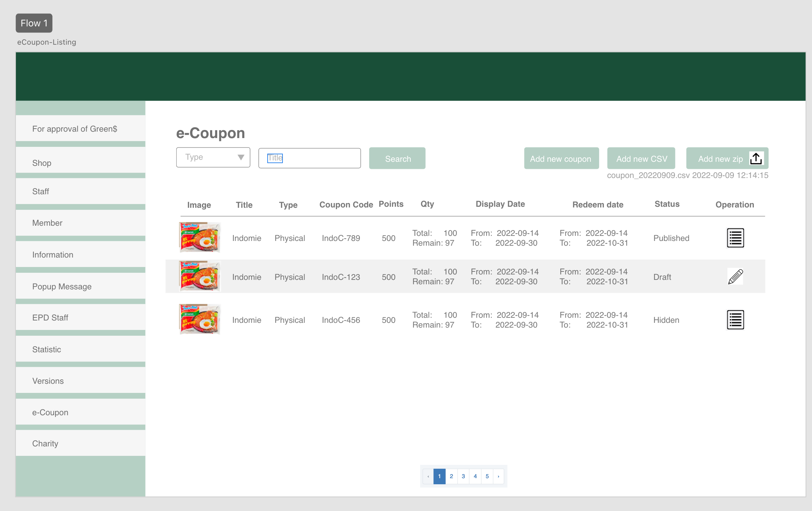Focus the Title search input

(x=310, y=158)
